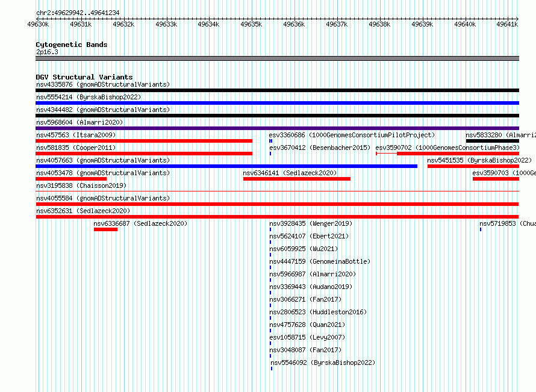536x392 pixels.
Task: Click nsv3048087 Fan2017 label
Action: pyautogui.click(x=305, y=350)
